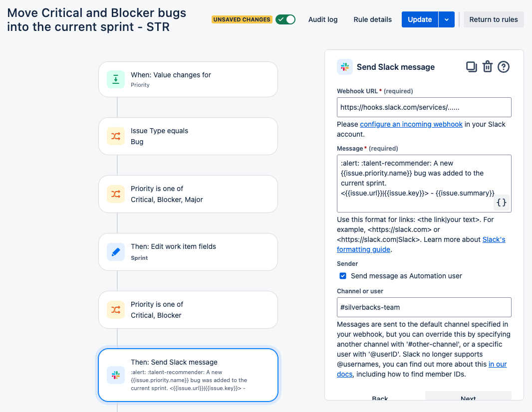The width and height of the screenshot is (532, 412).
Task: Click the UNSAVED CHANGES badge
Action: (242, 19)
